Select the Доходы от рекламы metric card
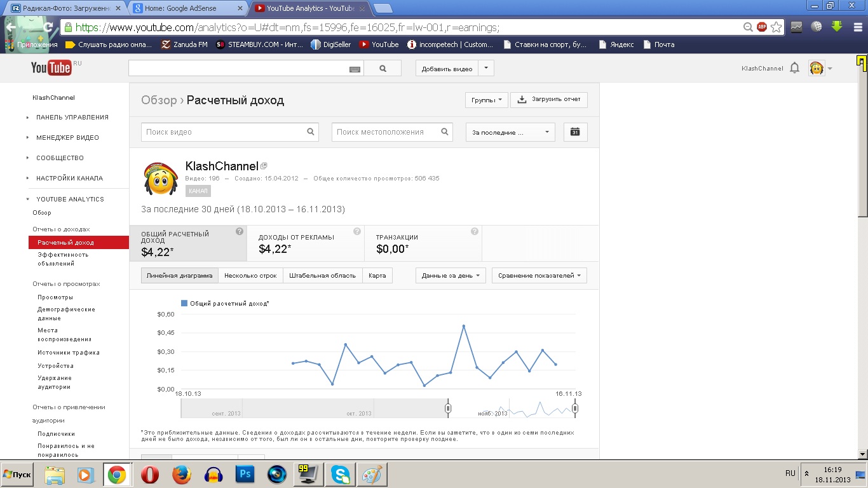868x488 pixels. click(306, 243)
